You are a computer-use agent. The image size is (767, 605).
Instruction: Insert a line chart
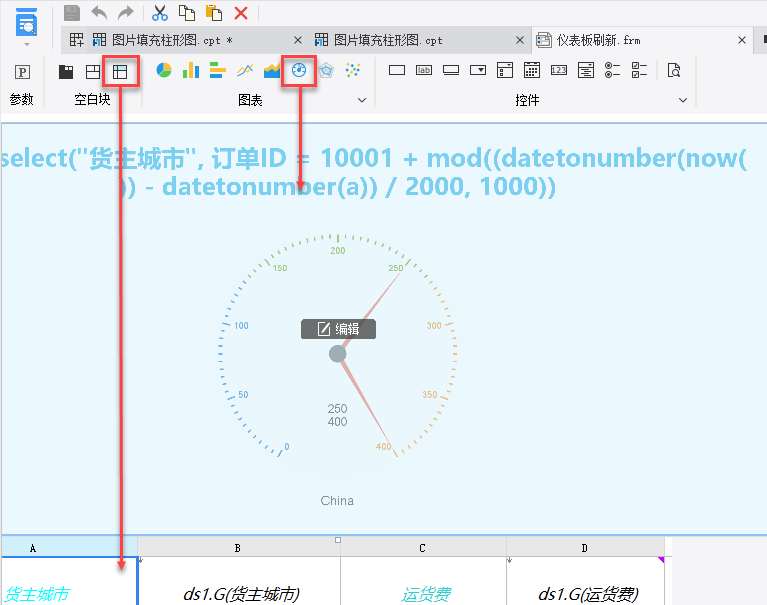pos(245,70)
